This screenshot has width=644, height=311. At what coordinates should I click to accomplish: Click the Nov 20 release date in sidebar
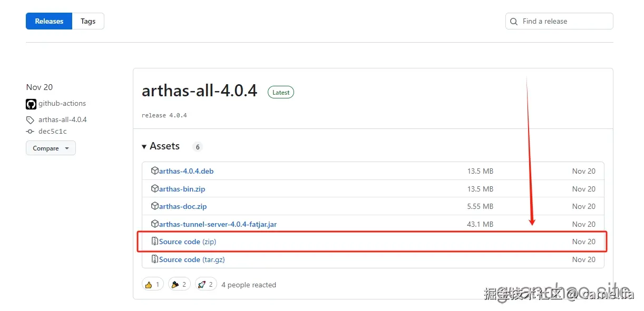coord(40,87)
